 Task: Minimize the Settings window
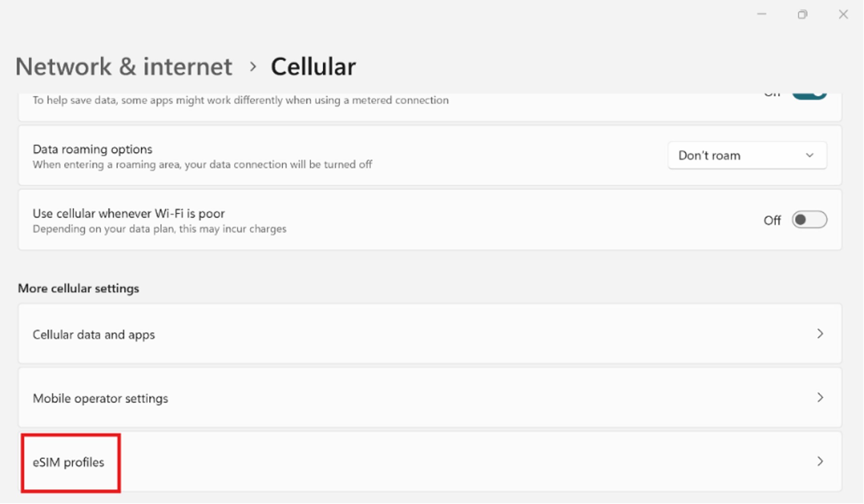pos(761,15)
